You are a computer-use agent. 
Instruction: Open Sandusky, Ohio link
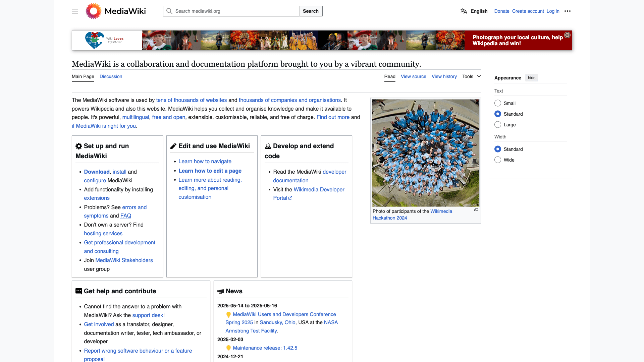pyautogui.click(x=277, y=322)
